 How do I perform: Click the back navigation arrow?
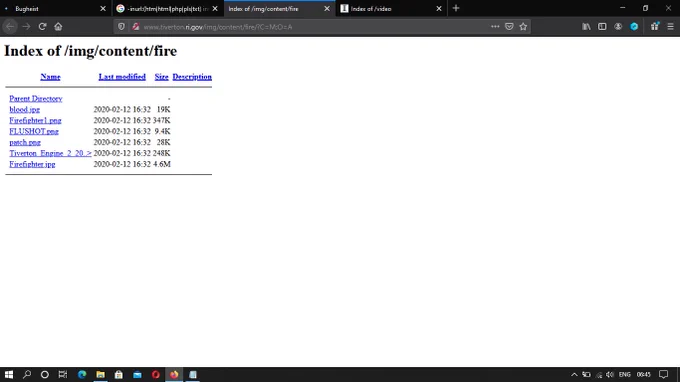10,26
